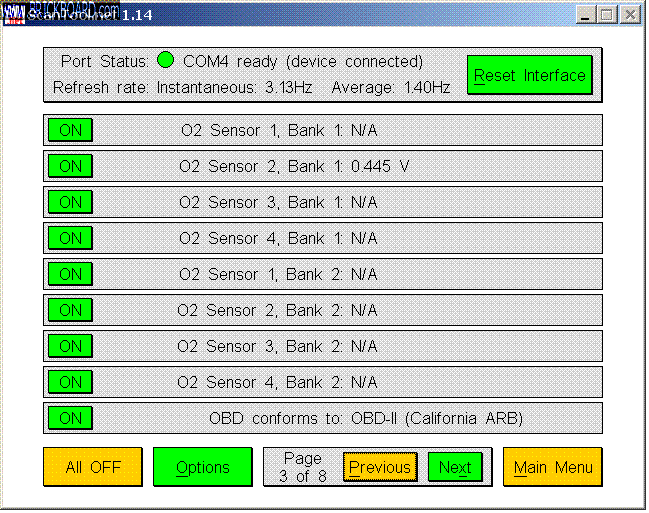Go to Previous page of sensors

379,467
